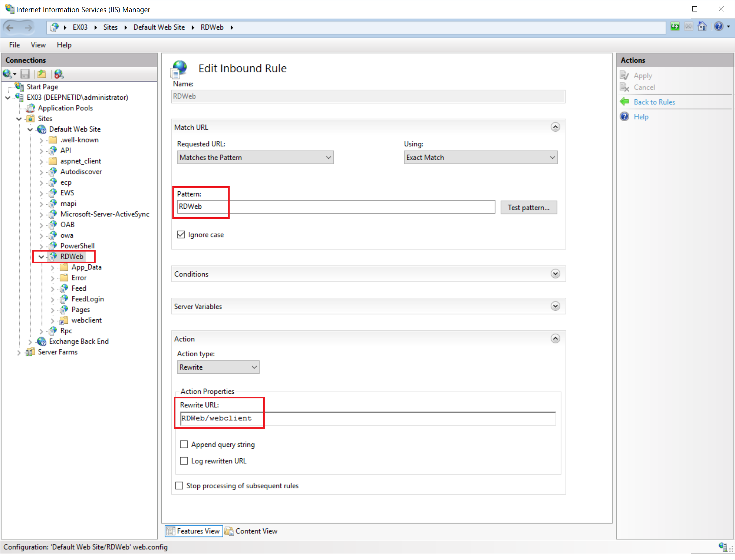Screen dimensions: 735x560
Task: Select the Application Pools node icon
Action: (x=31, y=108)
